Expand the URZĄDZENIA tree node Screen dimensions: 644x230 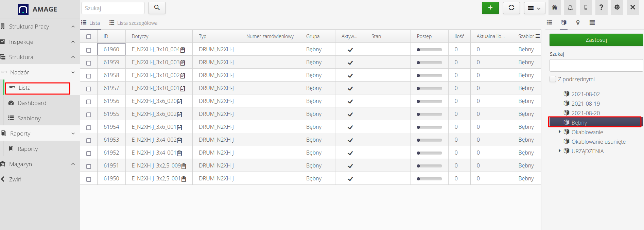(559, 151)
